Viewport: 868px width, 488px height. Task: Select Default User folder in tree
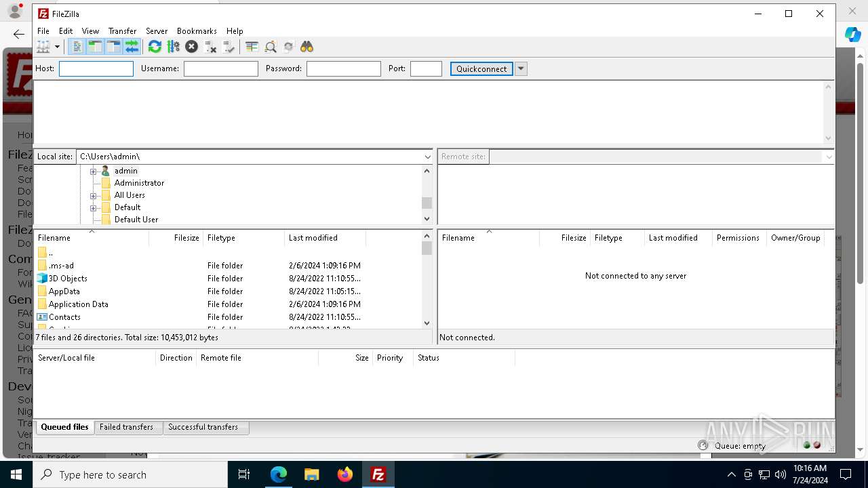coord(136,220)
